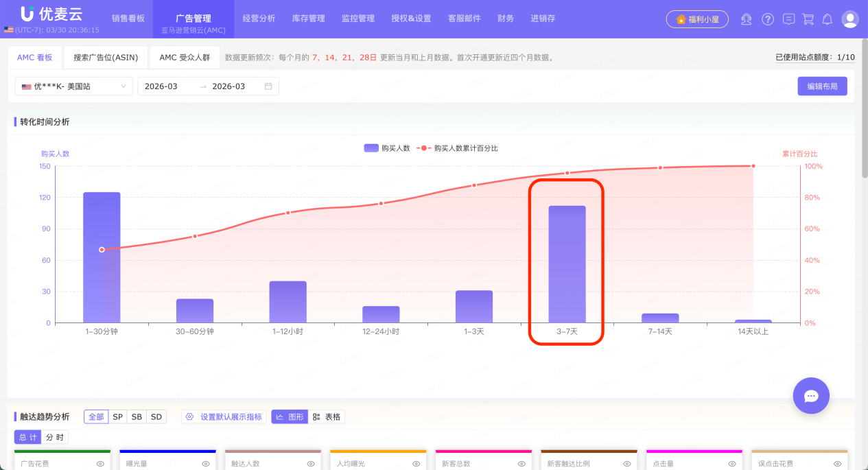This screenshot has height=470, width=868.
Task: Click the 触达趋势分析 section title
Action: point(45,416)
